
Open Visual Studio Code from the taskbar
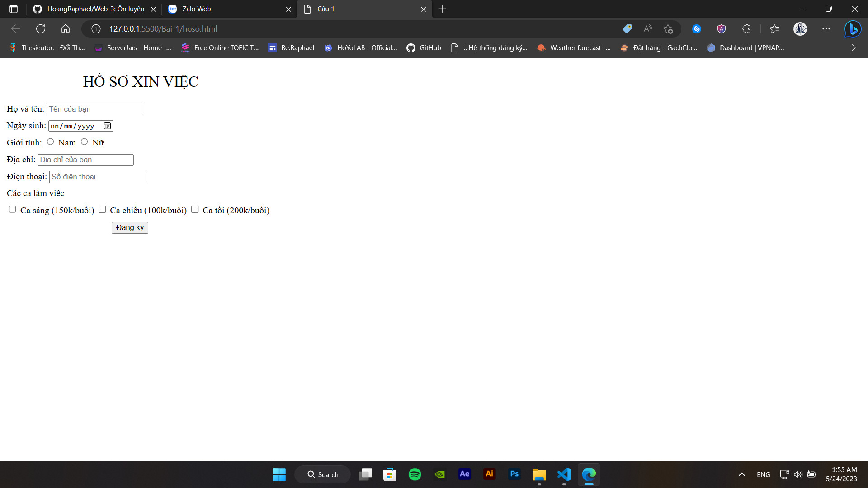point(564,474)
